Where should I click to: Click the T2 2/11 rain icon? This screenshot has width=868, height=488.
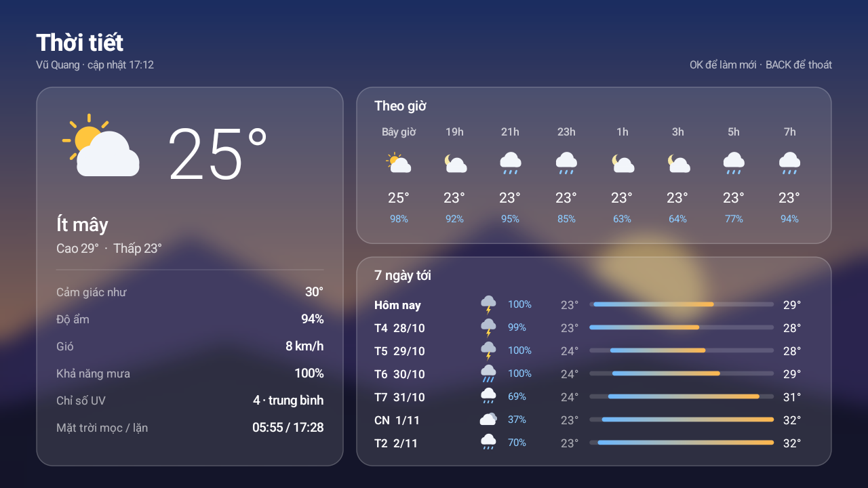coord(488,443)
